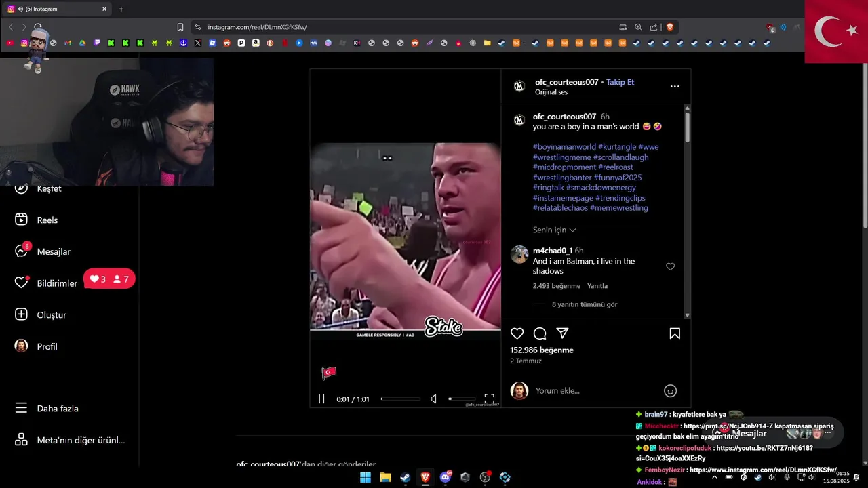Open Mesajlar in the sidebar
The width and height of the screenshot is (868, 488).
(43, 251)
